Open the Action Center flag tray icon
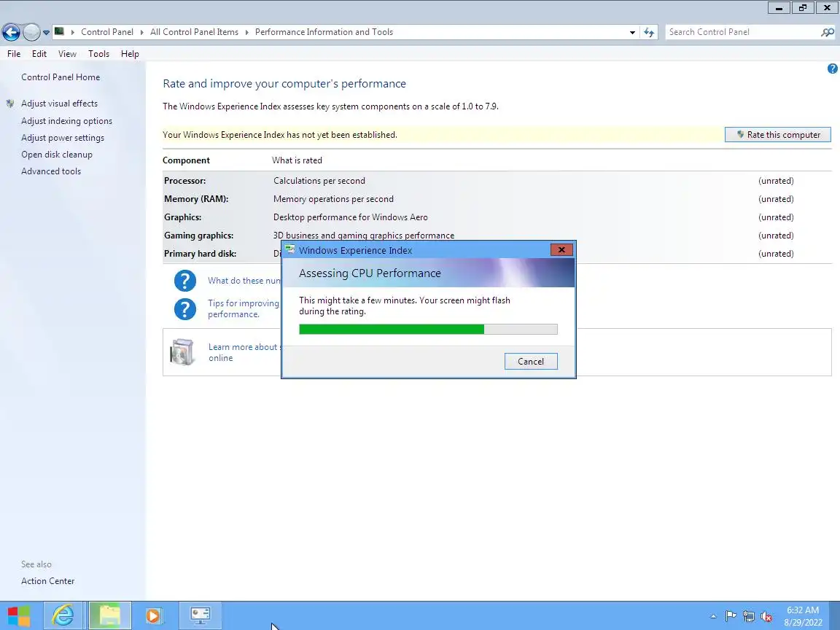This screenshot has height=630, width=840. click(x=731, y=617)
